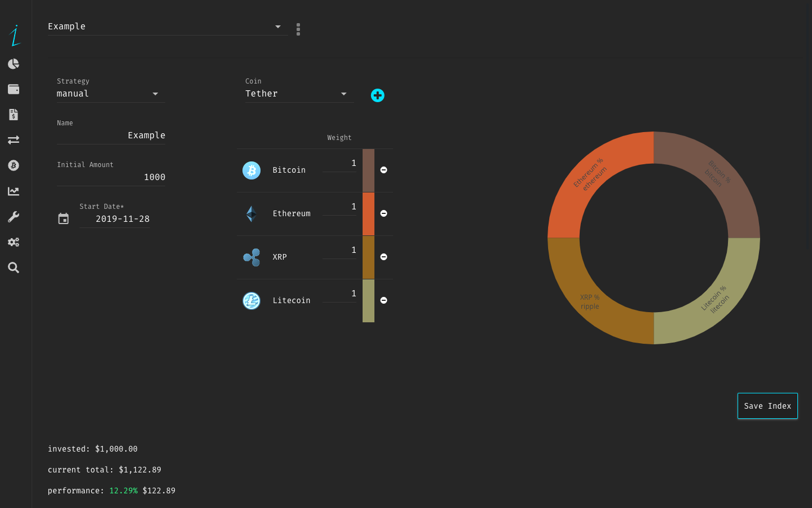Click the Ethereum segment of donut chart
Viewport: 812px width, 508px height.
590,174
